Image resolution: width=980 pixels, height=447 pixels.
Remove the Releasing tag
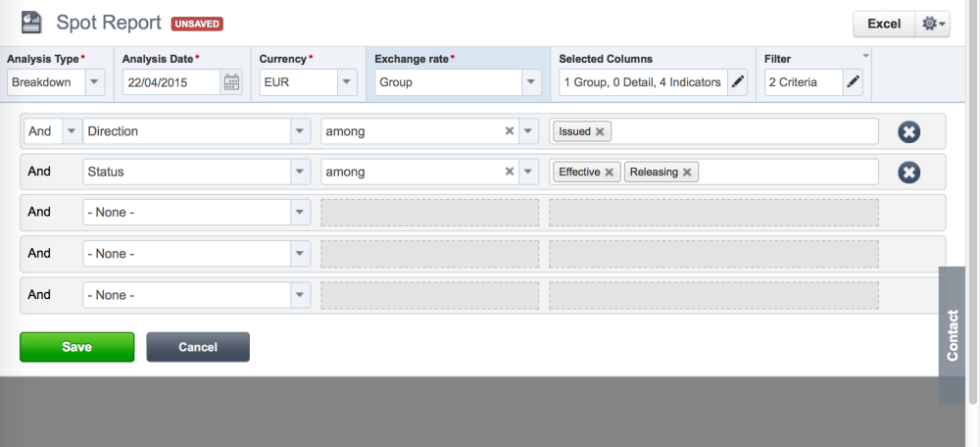(686, 173)
